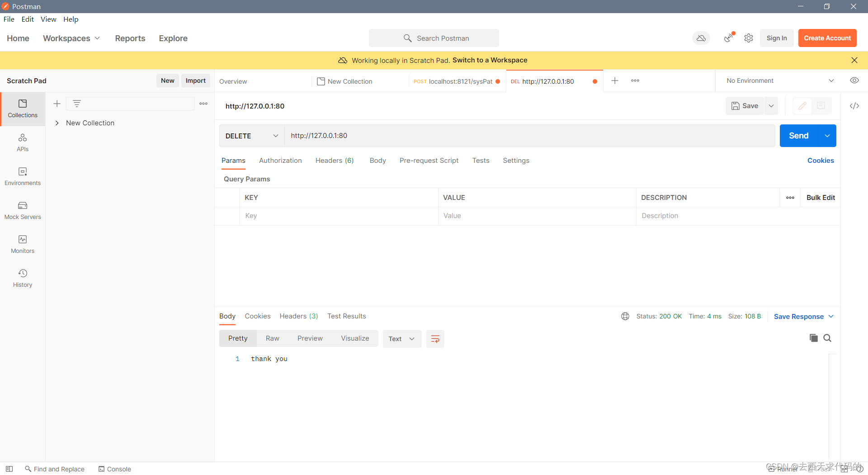Click Create Account button
Screen dimensions: 868x475
(x=827, y=38)
